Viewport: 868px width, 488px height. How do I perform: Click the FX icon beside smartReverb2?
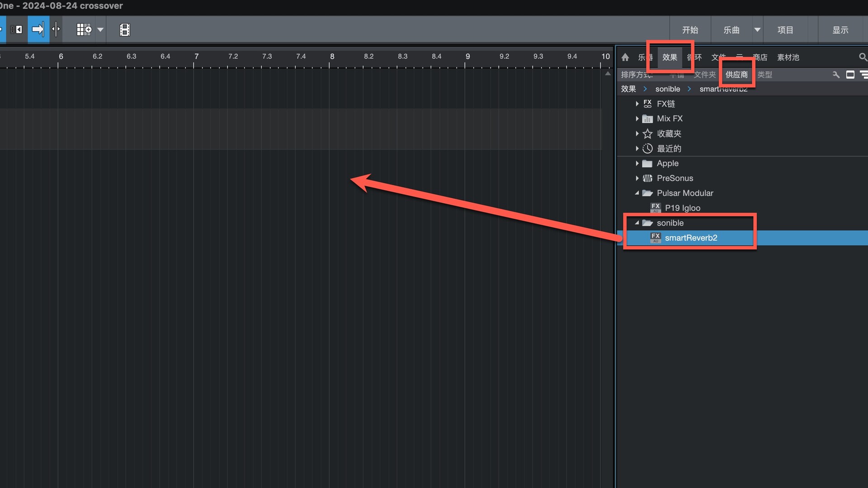point(656,238)
